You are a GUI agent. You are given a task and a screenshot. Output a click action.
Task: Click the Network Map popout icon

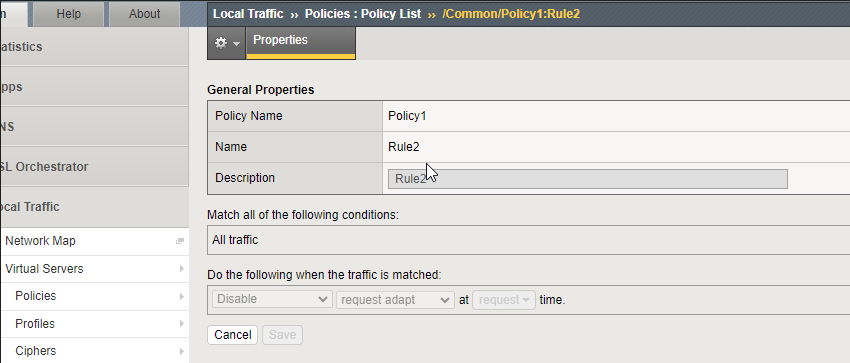click(180, 242)
